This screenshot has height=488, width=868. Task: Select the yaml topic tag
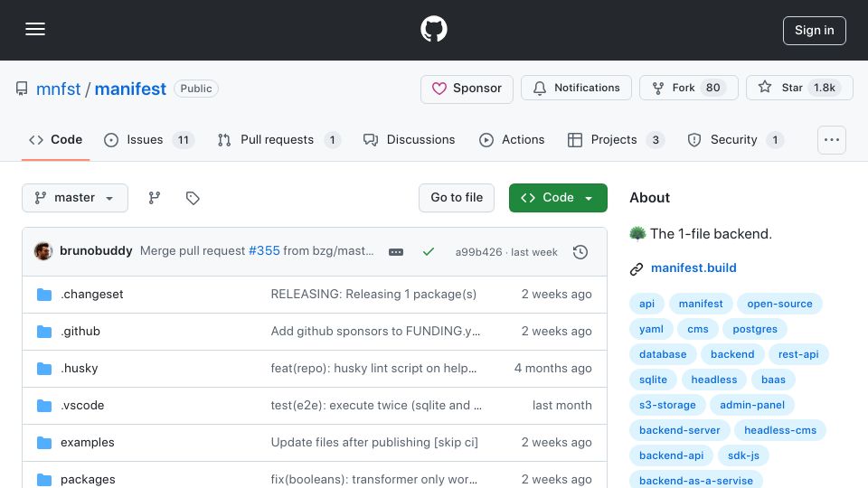coord(651,329)
